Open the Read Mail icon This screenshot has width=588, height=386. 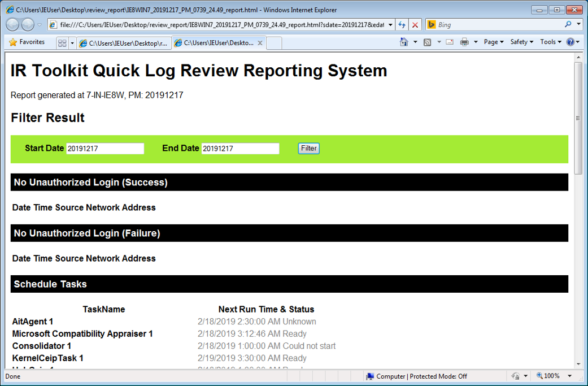pos(448,42)
